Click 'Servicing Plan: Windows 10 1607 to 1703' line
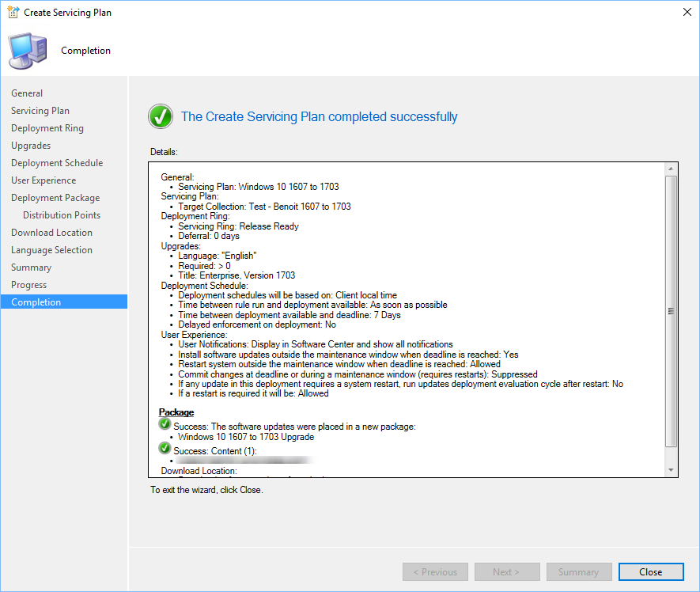Viewport: 700px width, 592px height. pyautogui.click(x=259, y=187)
